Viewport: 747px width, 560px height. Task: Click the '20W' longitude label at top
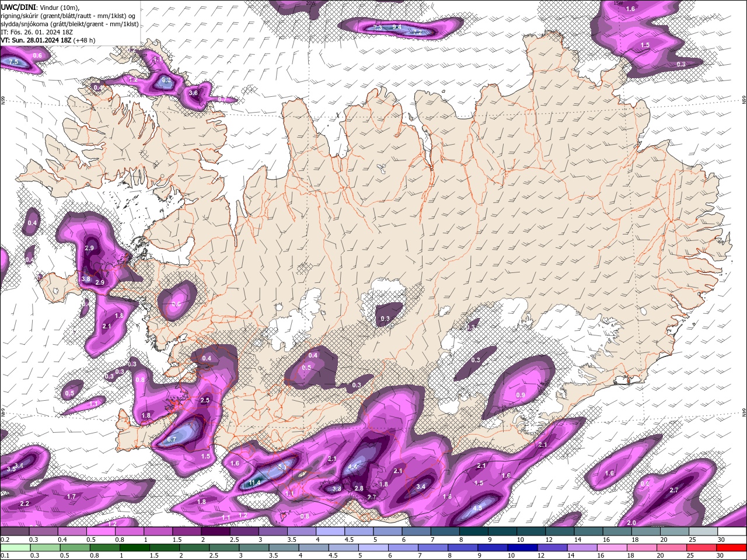(310, 3)
